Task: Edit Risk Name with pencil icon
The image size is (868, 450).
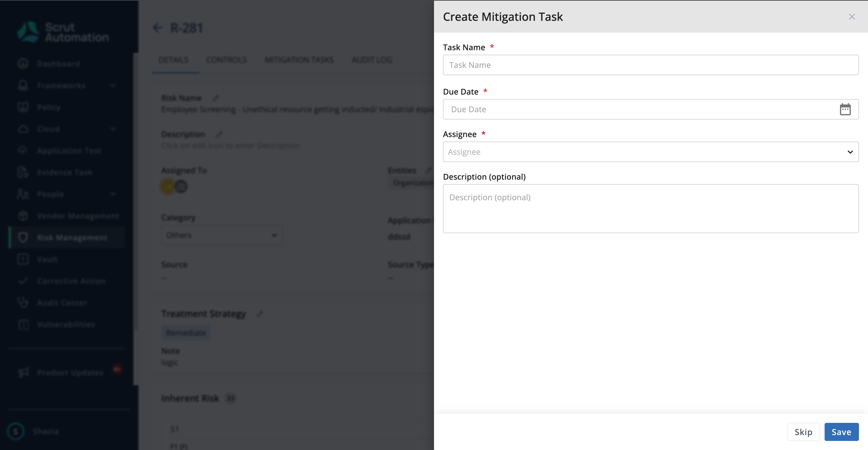Action: pos(216,98)
